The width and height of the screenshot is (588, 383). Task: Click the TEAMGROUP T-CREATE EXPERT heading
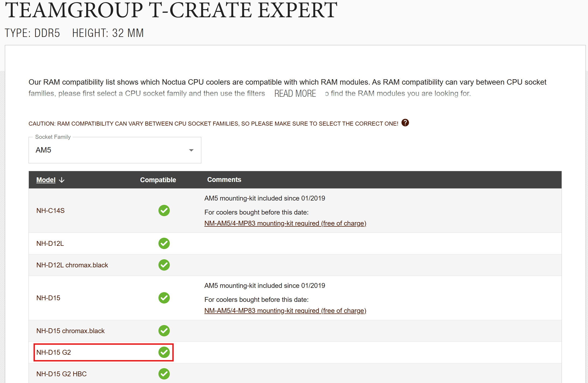click(x=171, y=10)
